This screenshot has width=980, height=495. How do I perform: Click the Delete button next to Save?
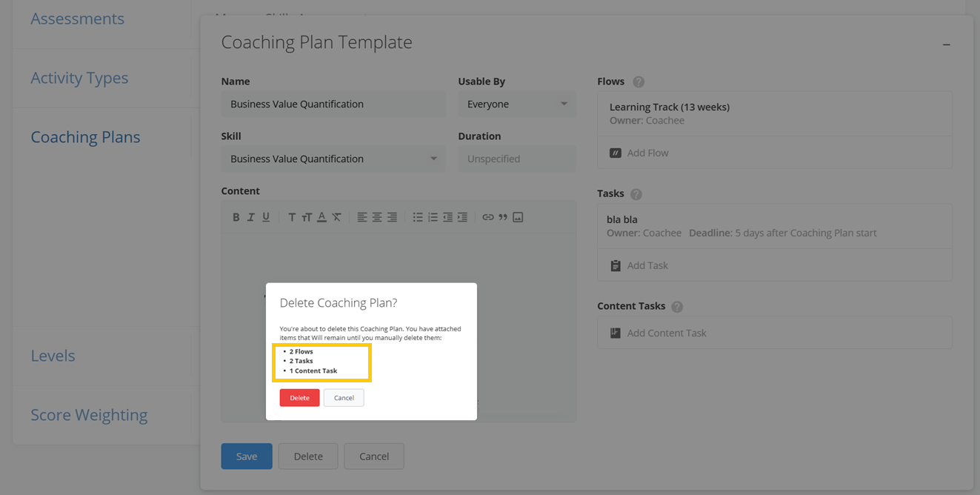[308, 456]
